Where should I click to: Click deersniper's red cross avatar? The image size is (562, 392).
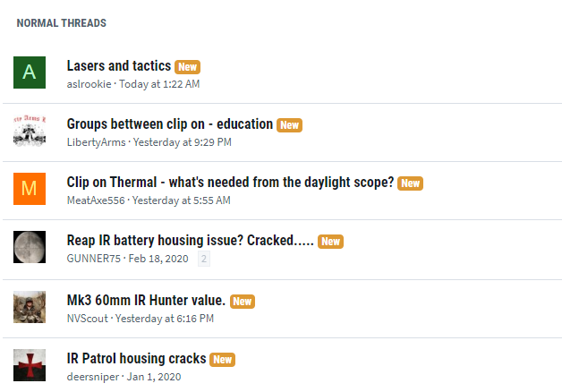coord(30,365)
